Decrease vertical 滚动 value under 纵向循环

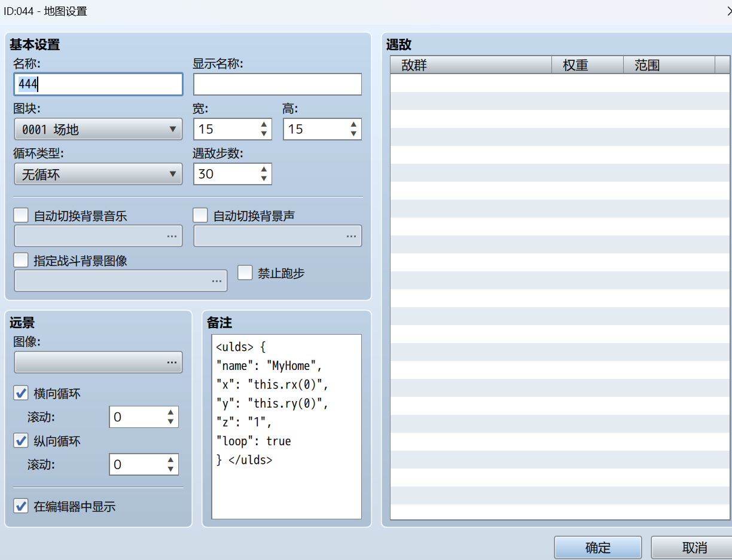(170, 470)
